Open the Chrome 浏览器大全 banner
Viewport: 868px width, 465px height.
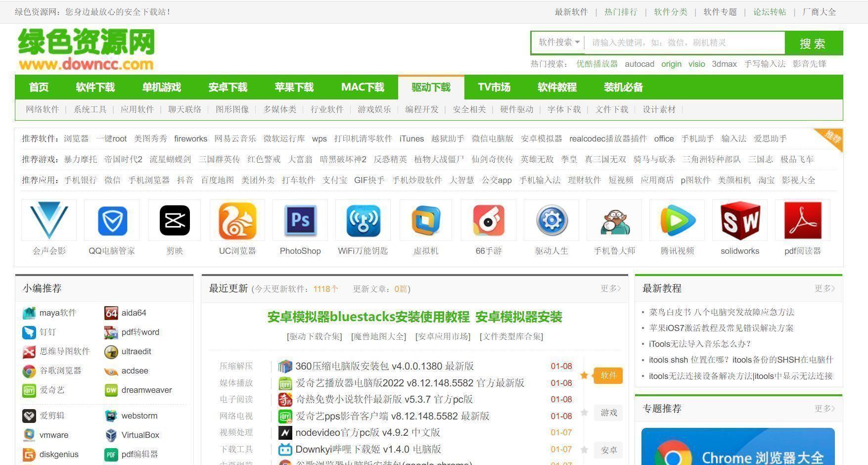coord(738,447)
